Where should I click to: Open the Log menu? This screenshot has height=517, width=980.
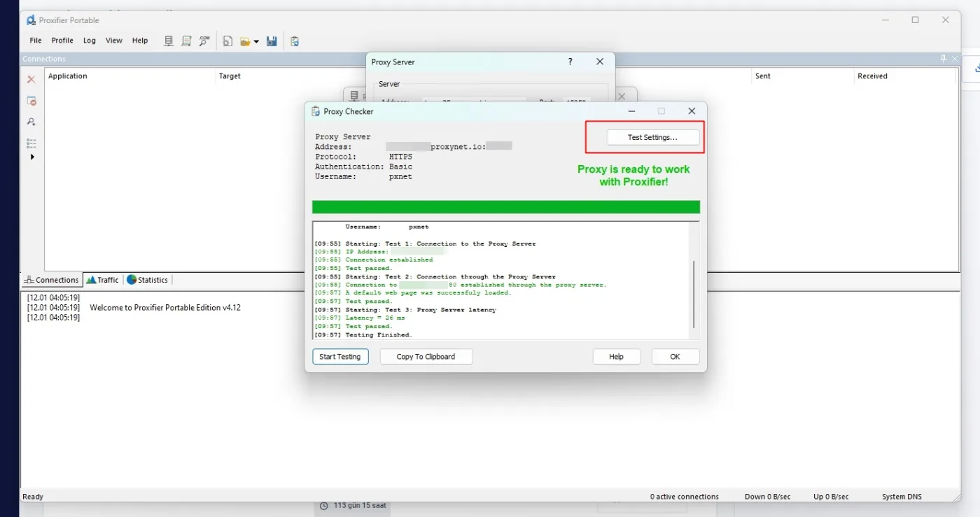coord(90,41)
